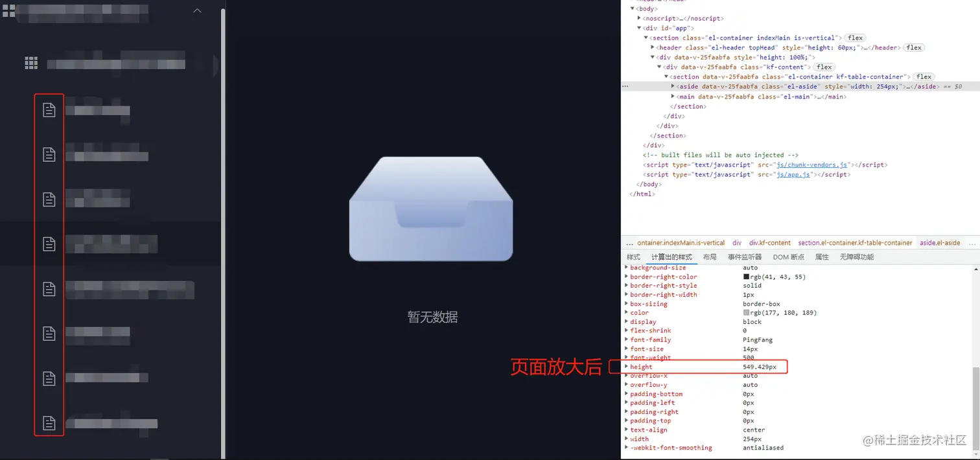The width and height of the screenshot is (980, 460).
Task: Select the 计算出的样式 tab
Action: point(671,257)
